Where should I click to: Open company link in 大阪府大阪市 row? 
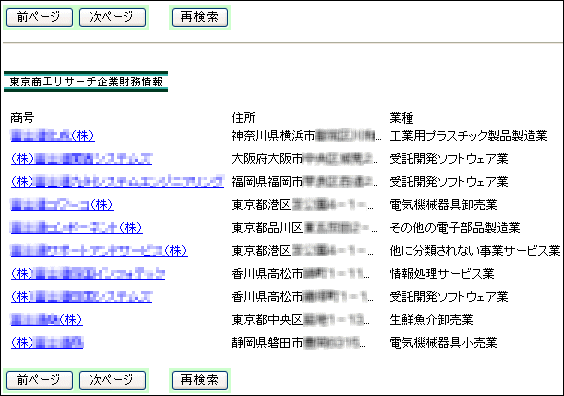click(82, 159)
